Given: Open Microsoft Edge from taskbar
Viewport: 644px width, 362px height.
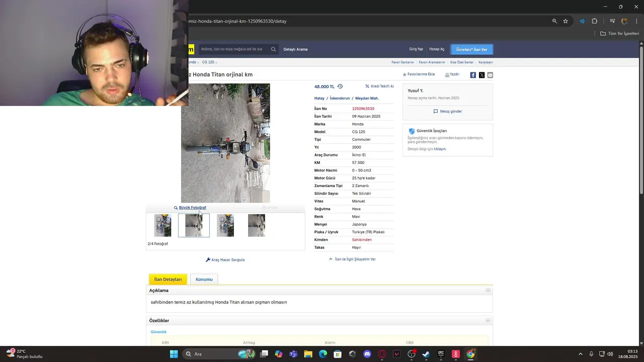Looking at the screenshot, I should coord(323,354).
